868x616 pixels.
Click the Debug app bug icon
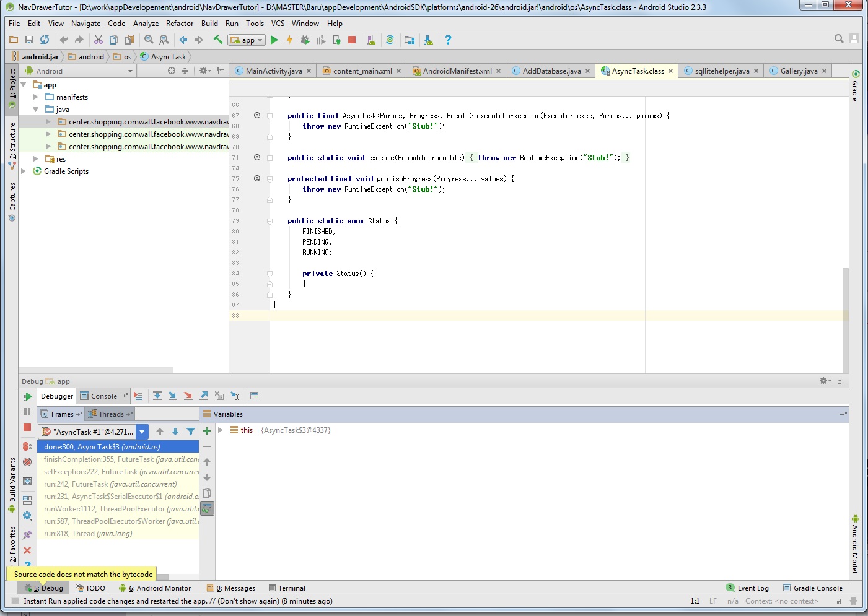click(305, 40)
